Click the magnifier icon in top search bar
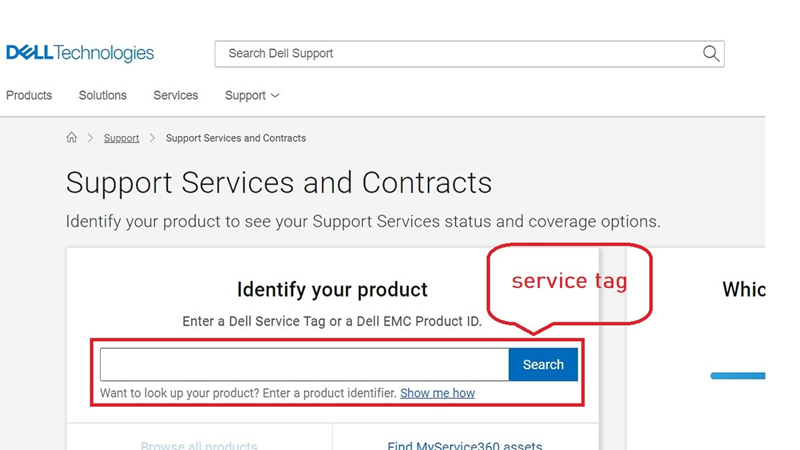This screenshot has width=800, height=450. [711, 54]
